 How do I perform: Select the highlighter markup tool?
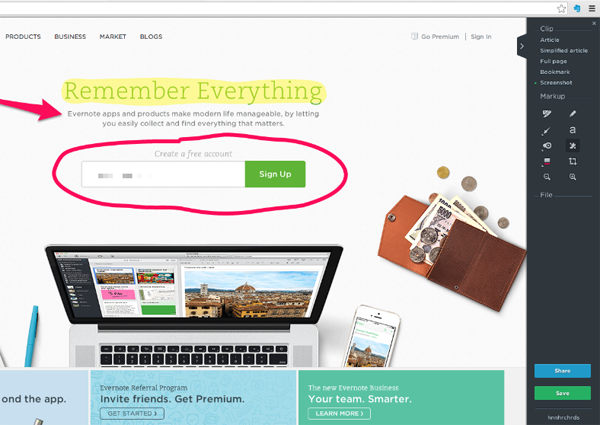547,114
